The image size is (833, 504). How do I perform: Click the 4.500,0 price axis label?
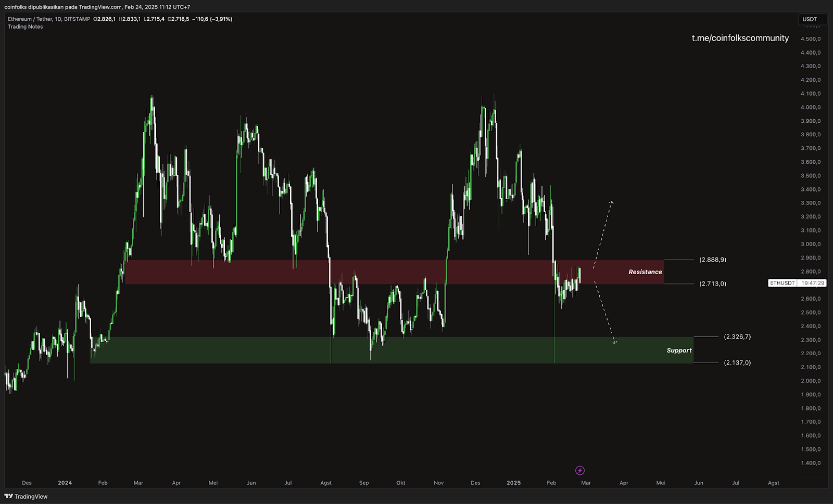pos(811,39)
